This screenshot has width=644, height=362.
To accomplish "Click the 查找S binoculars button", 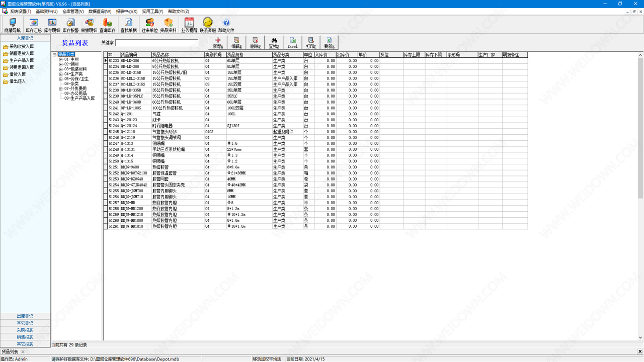I will tap(274, 43).
